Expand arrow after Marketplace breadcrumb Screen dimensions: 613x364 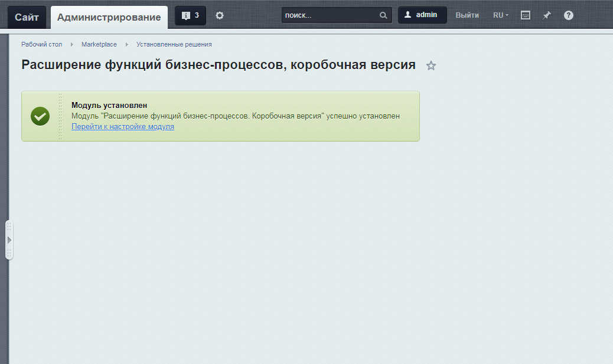click(x=126, y=44)
